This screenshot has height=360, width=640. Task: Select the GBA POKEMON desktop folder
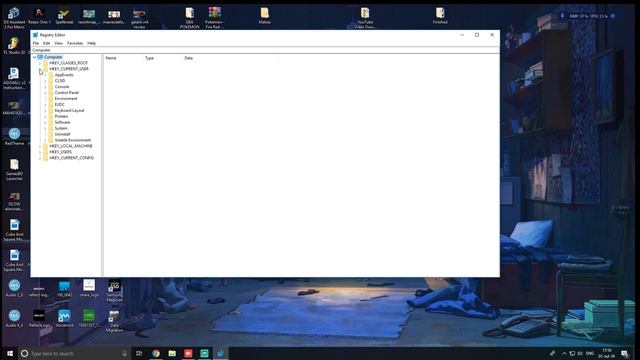[x=189, y=18]
